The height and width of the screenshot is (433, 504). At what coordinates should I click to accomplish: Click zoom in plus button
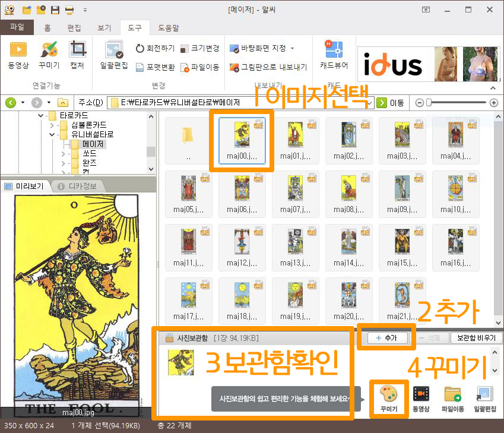(494, 103)
